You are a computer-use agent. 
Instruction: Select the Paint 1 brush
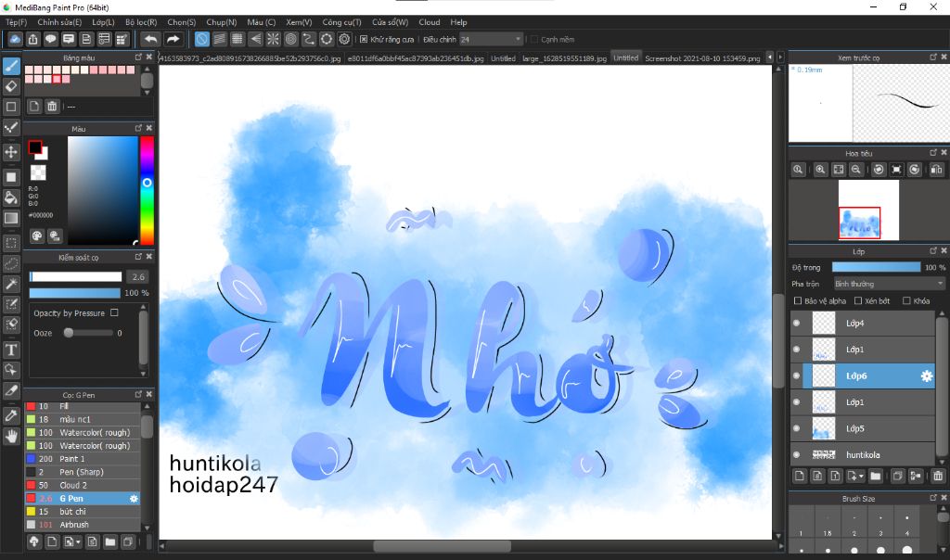click(x=83, y=459)
